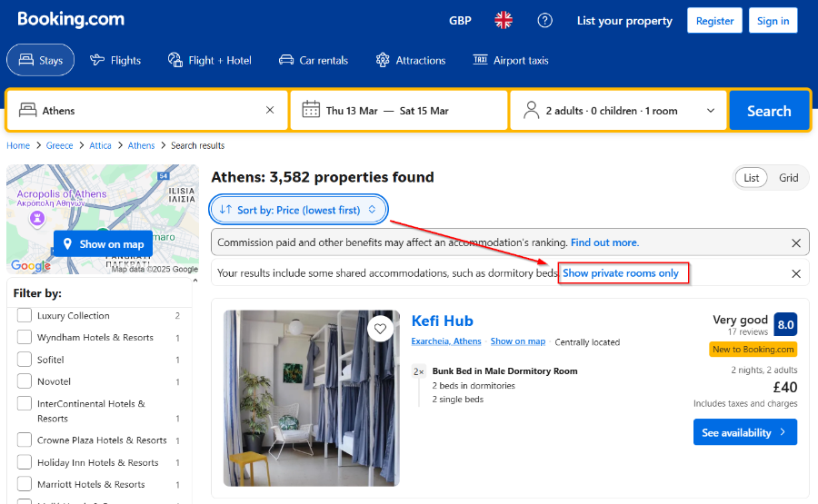
Task: Click the Bunk Bed in Male Dormitory Room text
Action: [505, 371]
